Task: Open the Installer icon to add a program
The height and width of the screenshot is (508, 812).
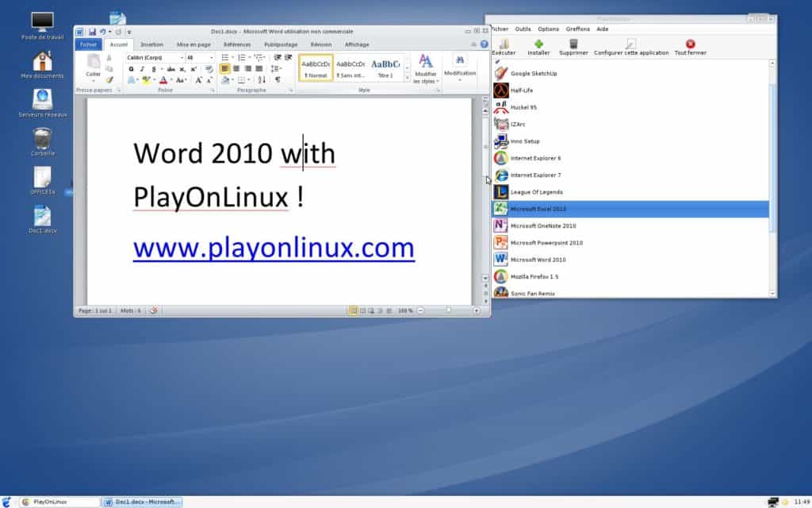Action: [x=539, y=44]
